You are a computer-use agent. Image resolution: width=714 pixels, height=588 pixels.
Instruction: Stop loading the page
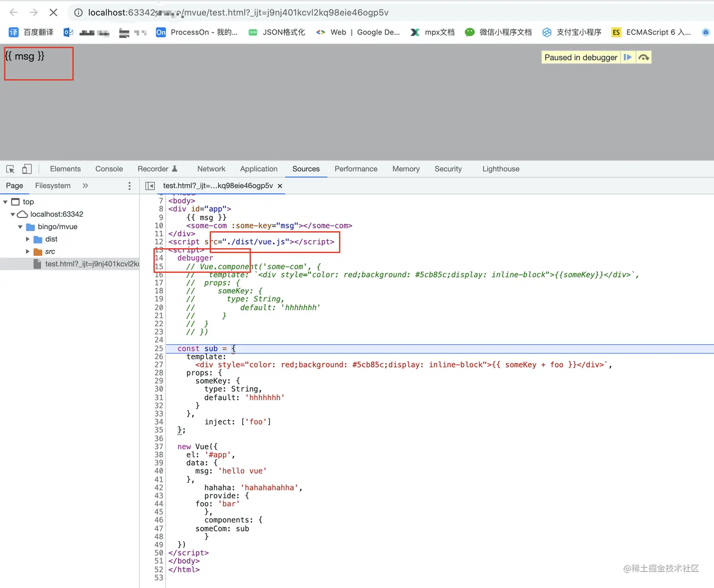pos(53,13)
